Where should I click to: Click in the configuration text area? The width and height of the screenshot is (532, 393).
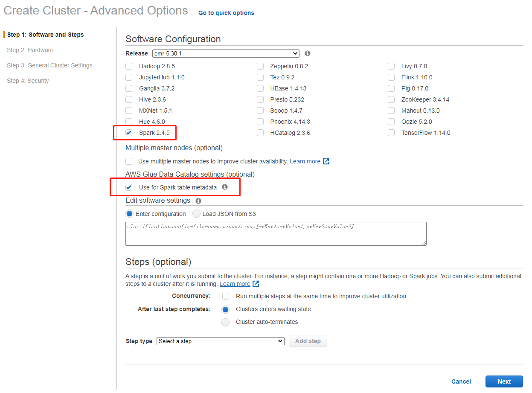(276, 234)
